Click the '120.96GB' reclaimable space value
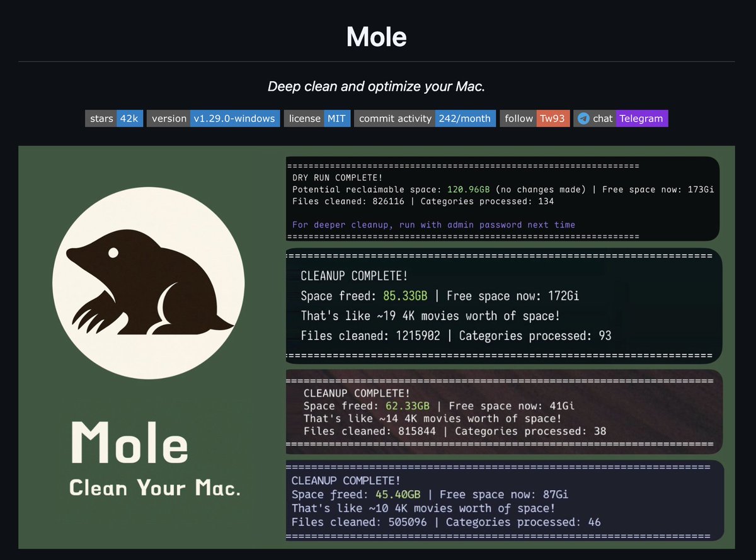The image size is (756, 560). pos(469,189)
